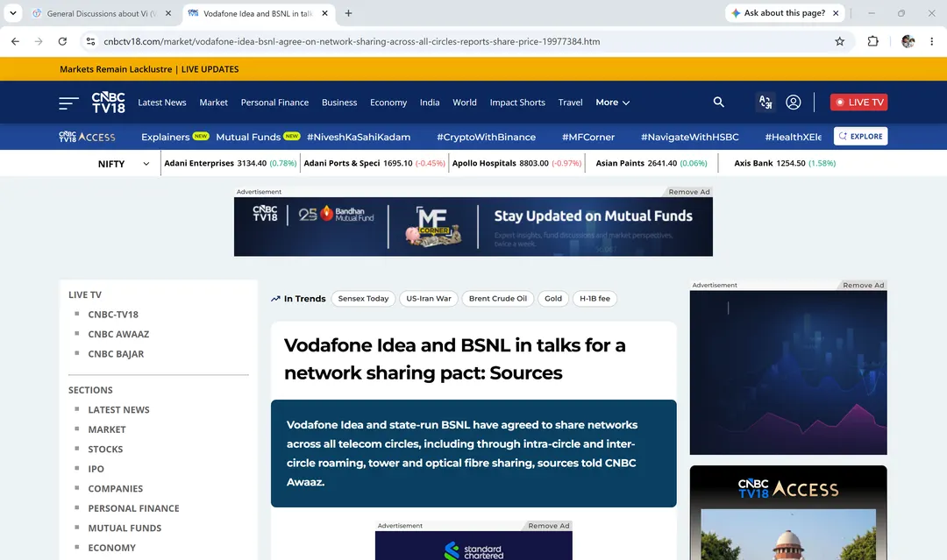The width and height of the screenshot is (947, 560).
Task: Switch to 'General Discussions about Vi' tab
Action: click(100, 13)
